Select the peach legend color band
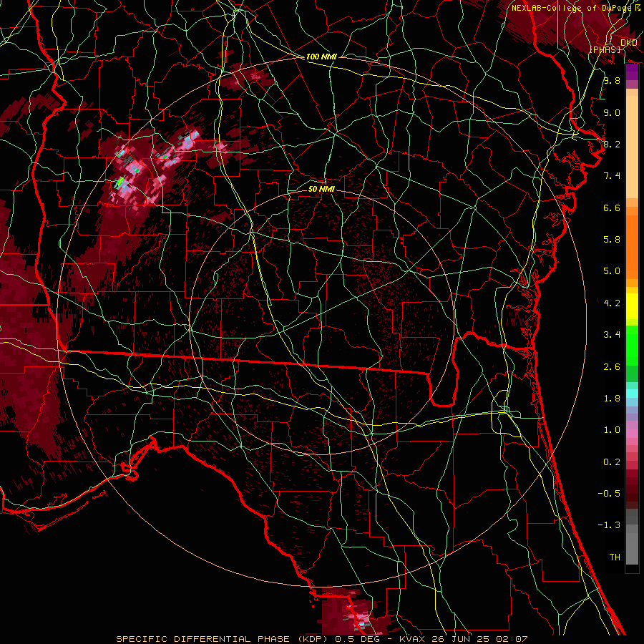The height and width of the screenshot is (644, 644). tap(632, 148)
